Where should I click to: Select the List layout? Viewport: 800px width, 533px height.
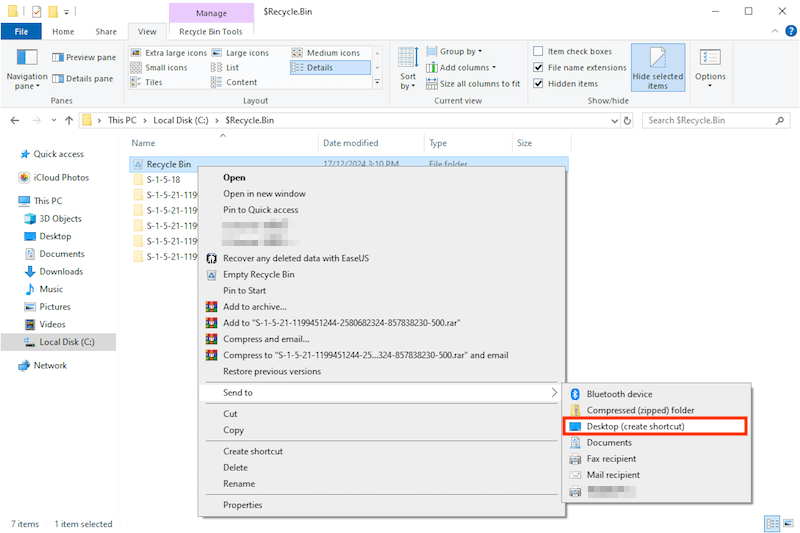225,67
